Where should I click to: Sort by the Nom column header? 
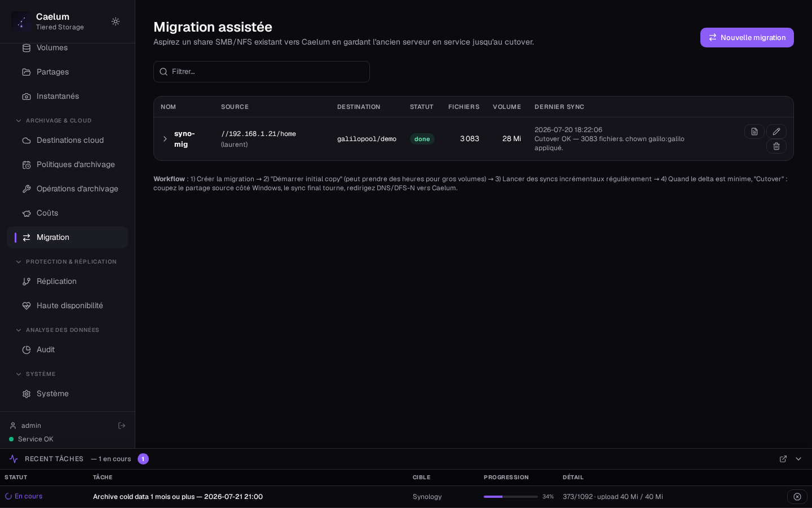[x=169, y=107]
